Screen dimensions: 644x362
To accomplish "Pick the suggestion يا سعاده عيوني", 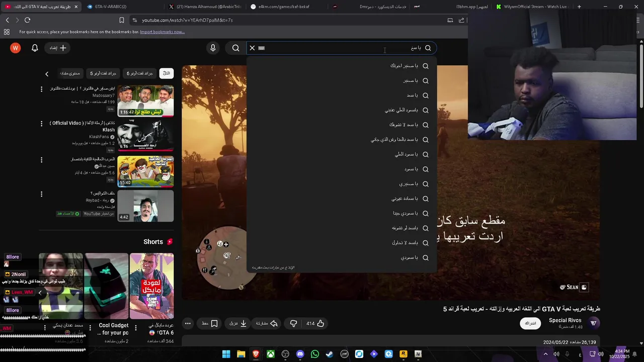I will (x=342, y=199).
